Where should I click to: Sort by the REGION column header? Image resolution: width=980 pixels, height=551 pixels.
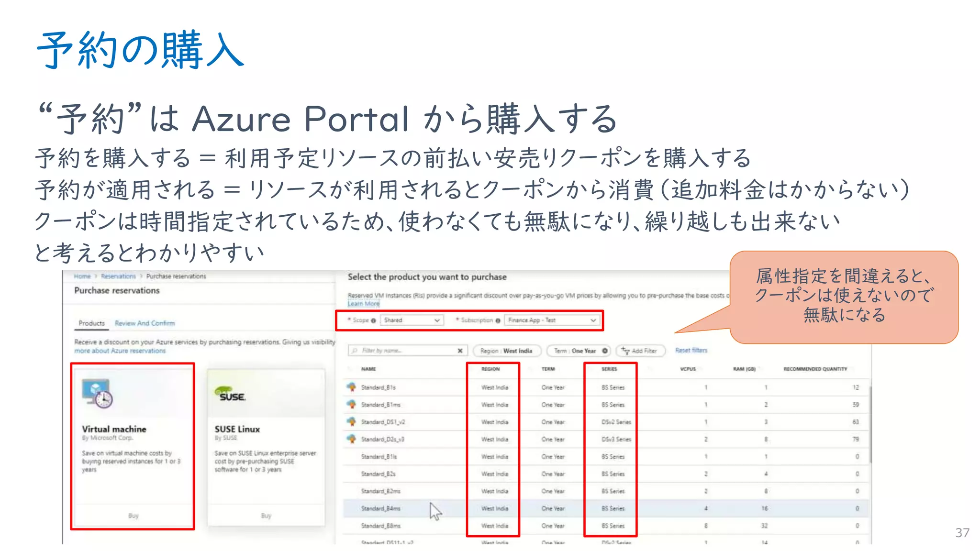pyautogui.click(x=490, y=369)
